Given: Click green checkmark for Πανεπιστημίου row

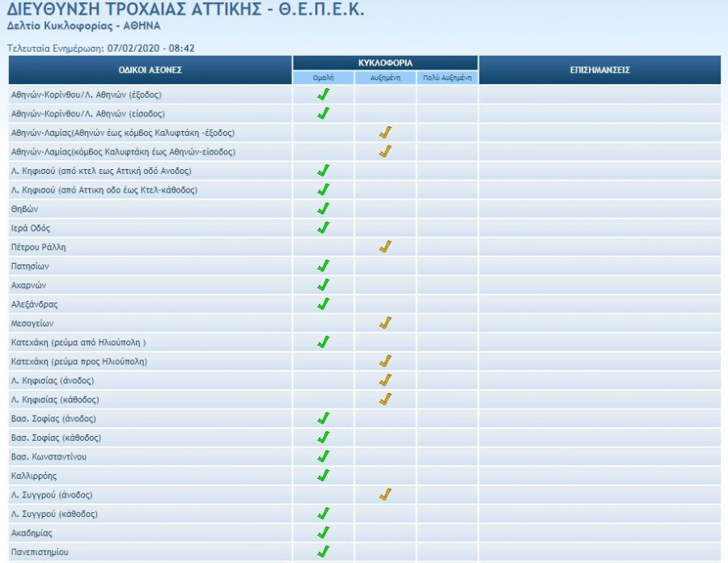Looking at the screenshot, I should (324, 552).
